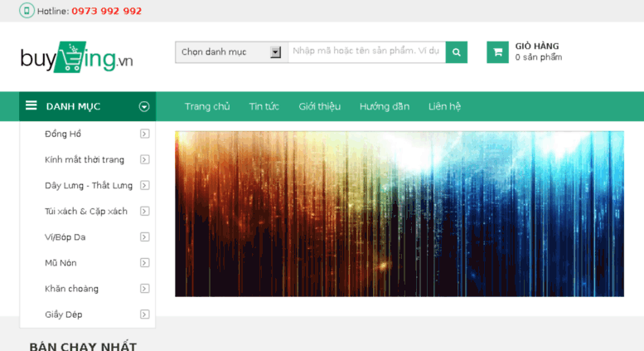Click the colorful banner image

click(x=399, y=214)
